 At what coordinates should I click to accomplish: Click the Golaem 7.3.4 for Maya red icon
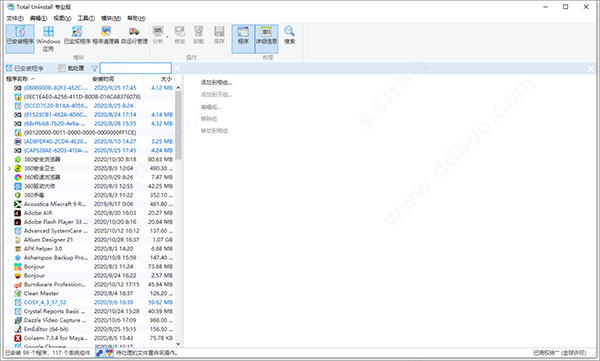coord(18,338)
